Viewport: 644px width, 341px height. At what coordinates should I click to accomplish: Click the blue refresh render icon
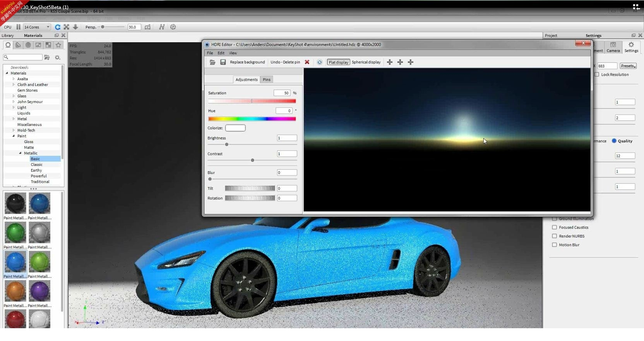[58, 27]
